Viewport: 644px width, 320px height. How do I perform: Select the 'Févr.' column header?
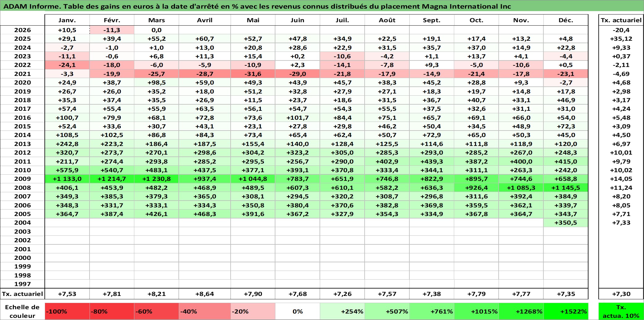coord(112,20)
